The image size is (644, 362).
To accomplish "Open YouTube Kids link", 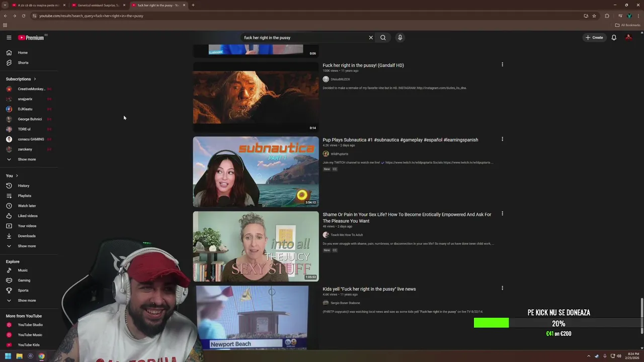I will 29,345.
